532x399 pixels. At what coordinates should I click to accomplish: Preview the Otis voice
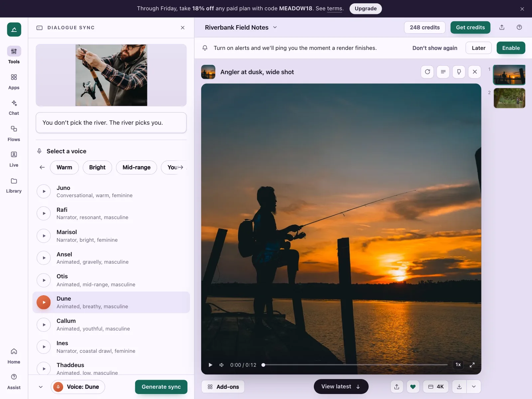tap(44, 280)
